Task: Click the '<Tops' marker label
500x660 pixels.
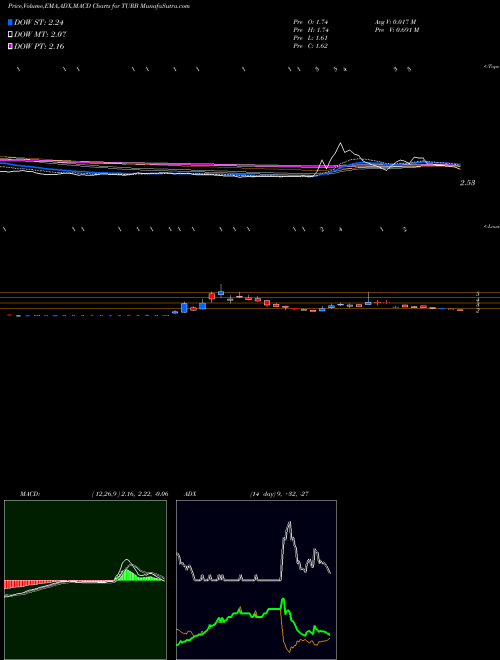Action: (492, 67)
